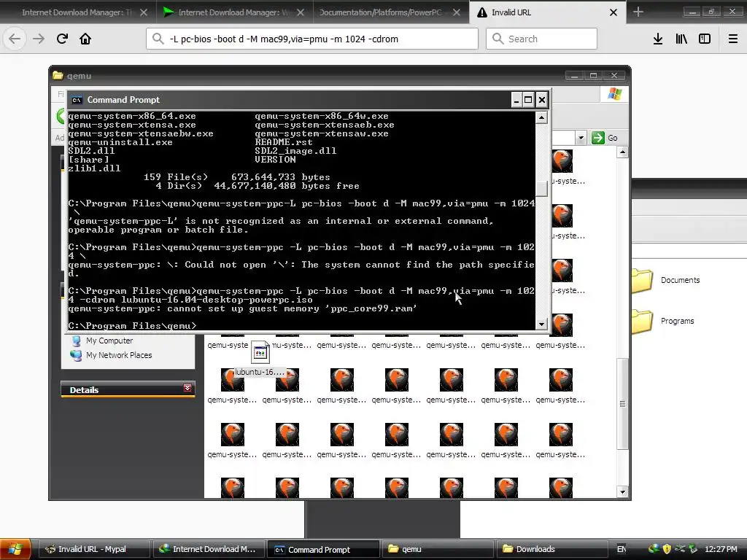Collapse the Details panel
This screenshot has height=560, width=747.
point(187,388)
